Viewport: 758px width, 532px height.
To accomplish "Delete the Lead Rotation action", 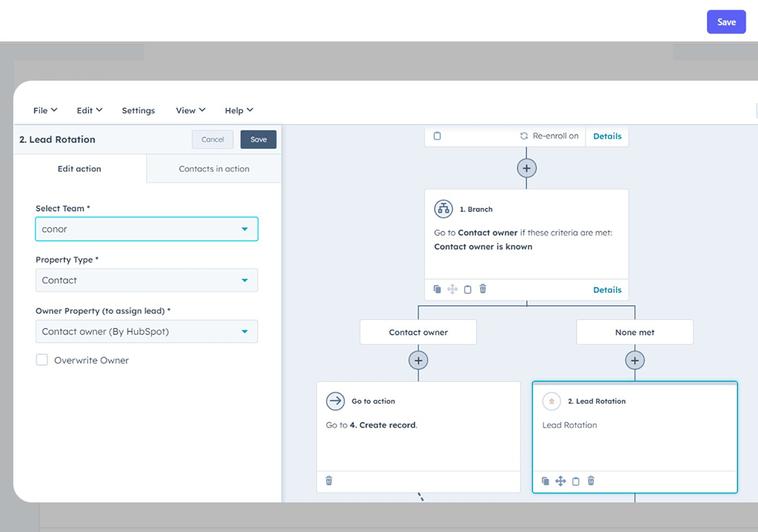I will pyautogui.click(x=591, y=481).
